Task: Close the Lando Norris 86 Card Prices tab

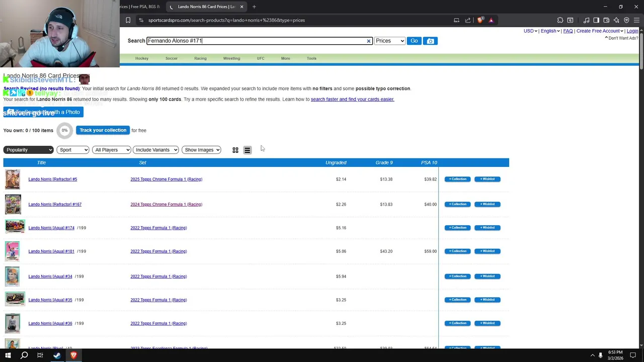Action: click(x=242, y=7)
